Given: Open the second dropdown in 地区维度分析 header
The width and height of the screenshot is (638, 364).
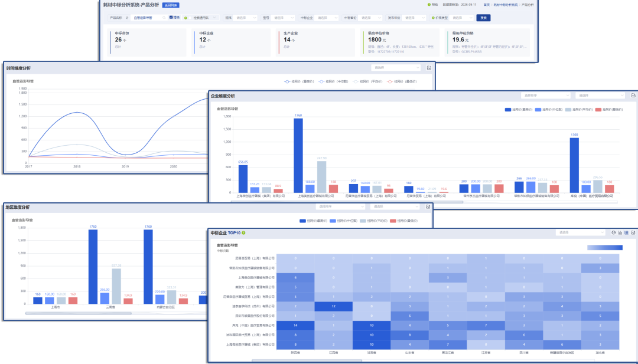Looking at the screenshot, I should [395, 207].
